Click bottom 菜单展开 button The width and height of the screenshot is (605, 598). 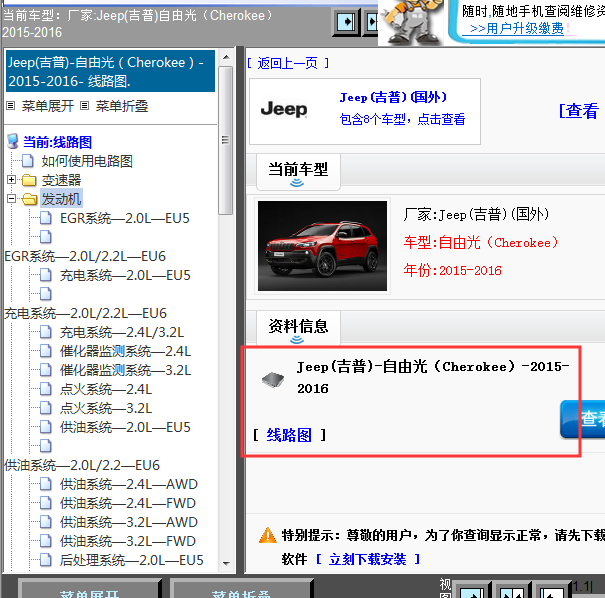[90, 590]
